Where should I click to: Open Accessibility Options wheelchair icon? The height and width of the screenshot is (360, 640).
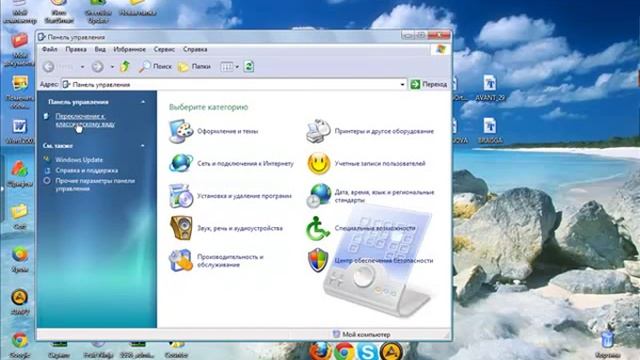[x=318, y=228]
